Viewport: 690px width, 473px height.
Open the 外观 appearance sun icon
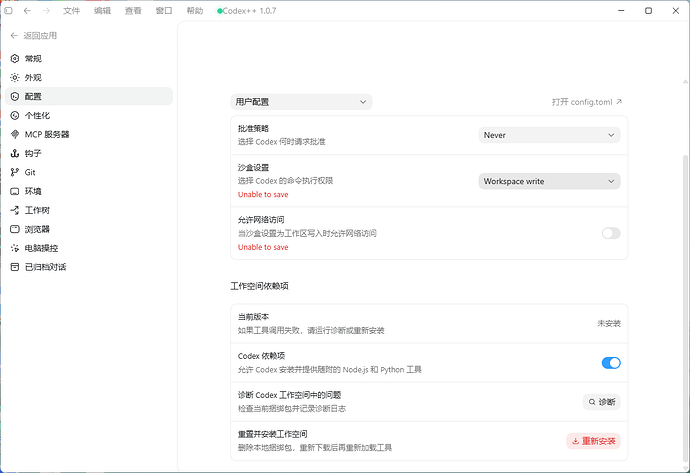[15, 77]
